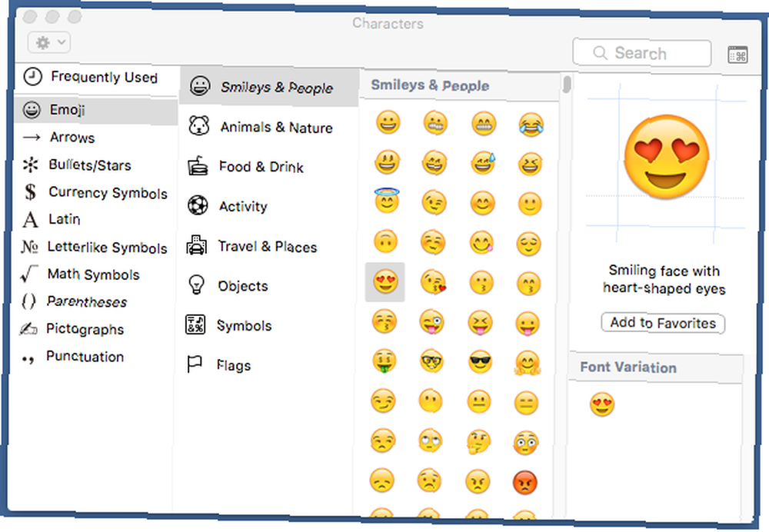The width and height of the screenshot is (769, 532).
Task: Select Food & Drink subcategory
Action: [246, 167]
